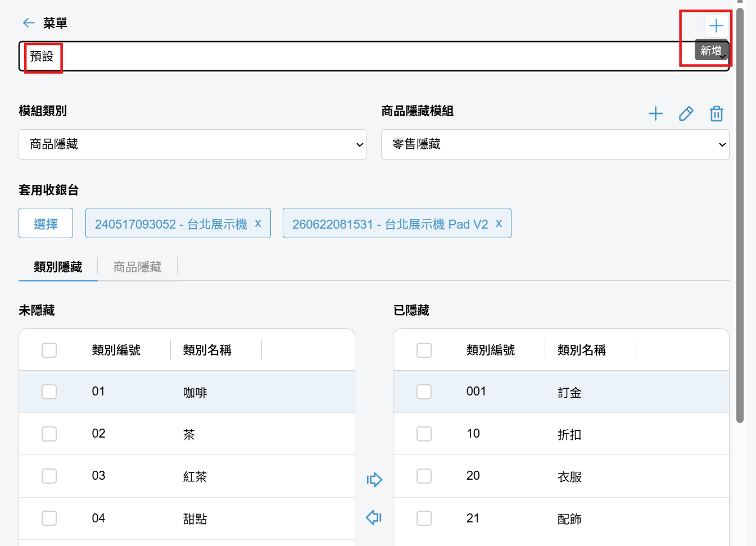
Task: Edit the 商品隱藏模組 with pencil icon
Action: click(x=686, y=114)
